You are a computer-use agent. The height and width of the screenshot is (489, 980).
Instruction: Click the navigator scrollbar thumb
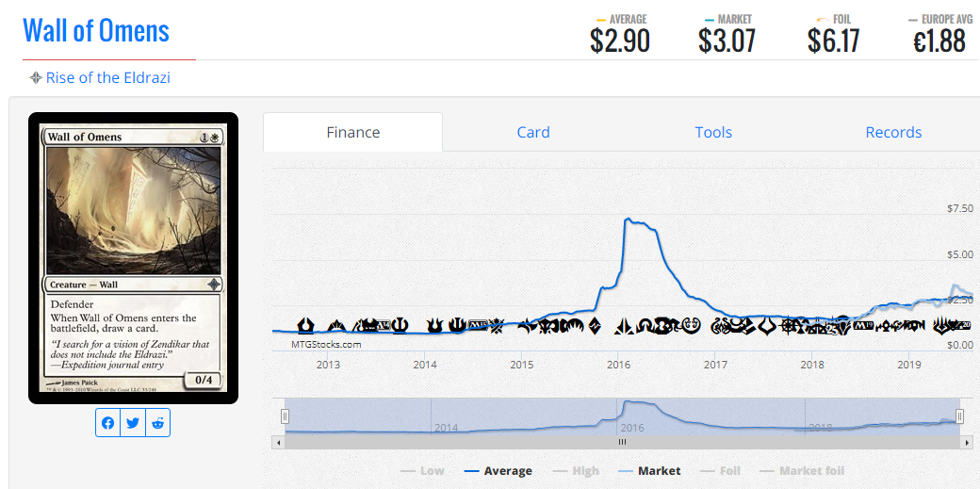(x=622, y=442)
